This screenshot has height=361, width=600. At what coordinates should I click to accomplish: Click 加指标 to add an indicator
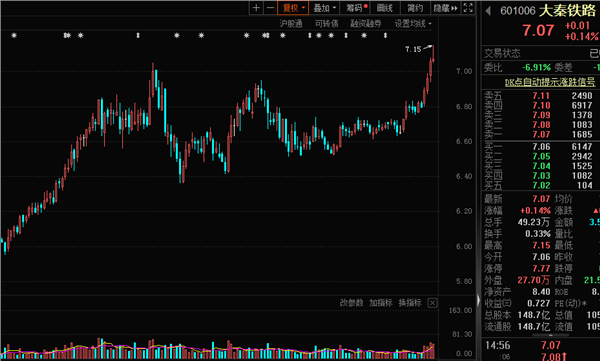(381, 303)
